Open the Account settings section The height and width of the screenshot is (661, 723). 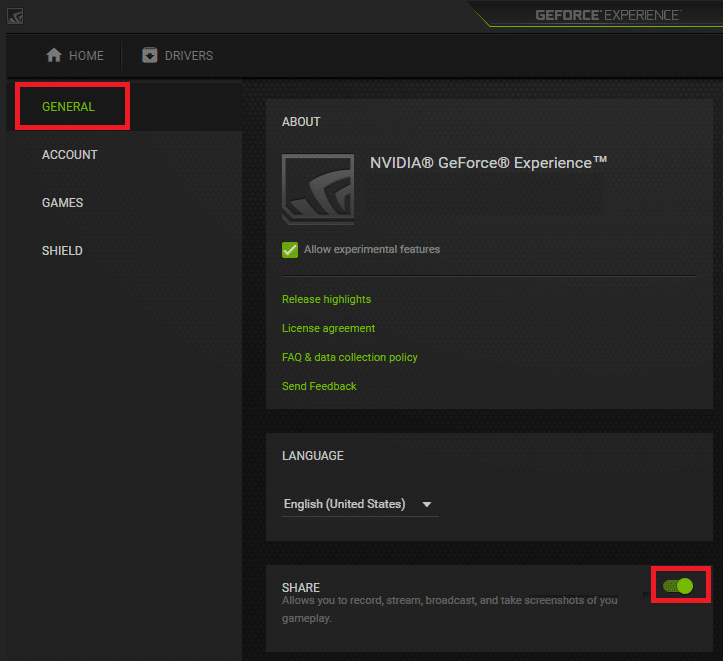pyautogui.click(x=70, y=155)
